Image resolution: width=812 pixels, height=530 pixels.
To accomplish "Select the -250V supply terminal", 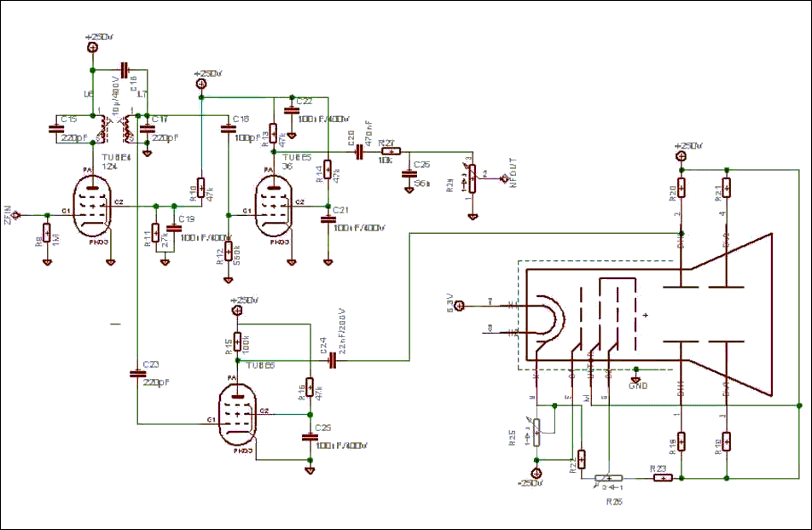I will click(536, 473).
